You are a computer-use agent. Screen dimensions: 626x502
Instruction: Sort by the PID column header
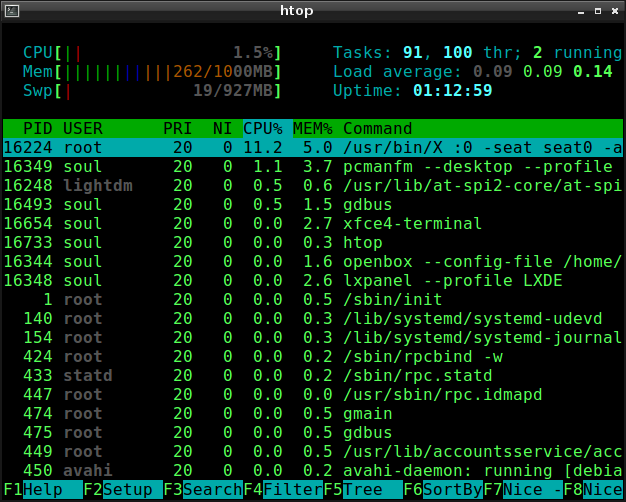tap(38, 129)
